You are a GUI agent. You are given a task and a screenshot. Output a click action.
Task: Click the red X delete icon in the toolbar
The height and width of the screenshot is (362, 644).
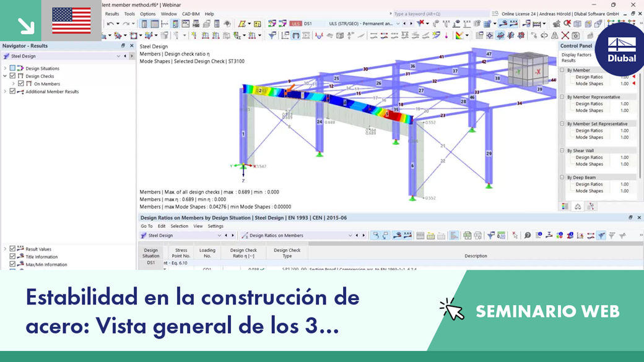point(565,36)
